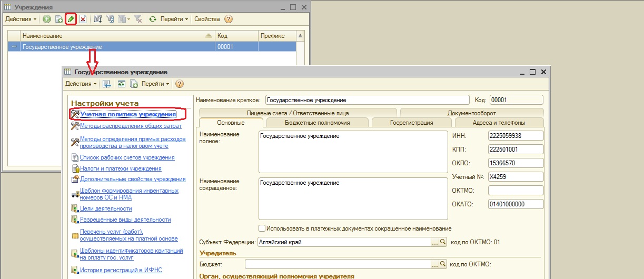Enable using short name in payment documents
The image size is (644, 279).
(x=262, y=228)
